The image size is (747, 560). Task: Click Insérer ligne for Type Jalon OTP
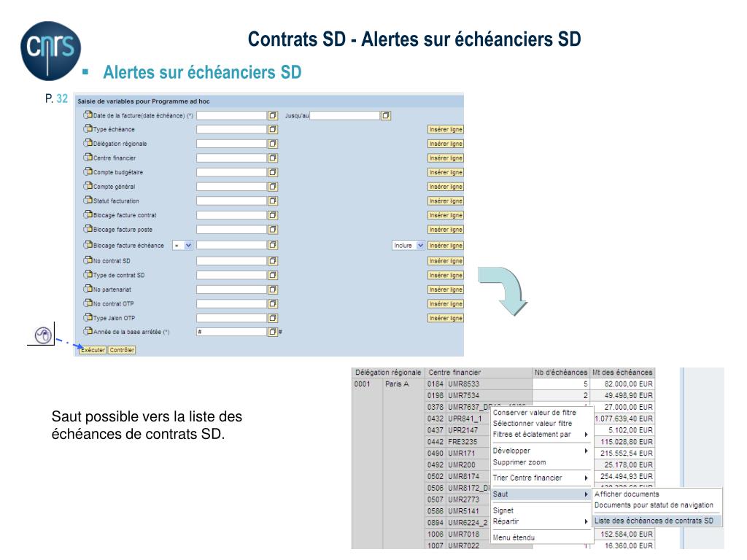tap(446, 318)
